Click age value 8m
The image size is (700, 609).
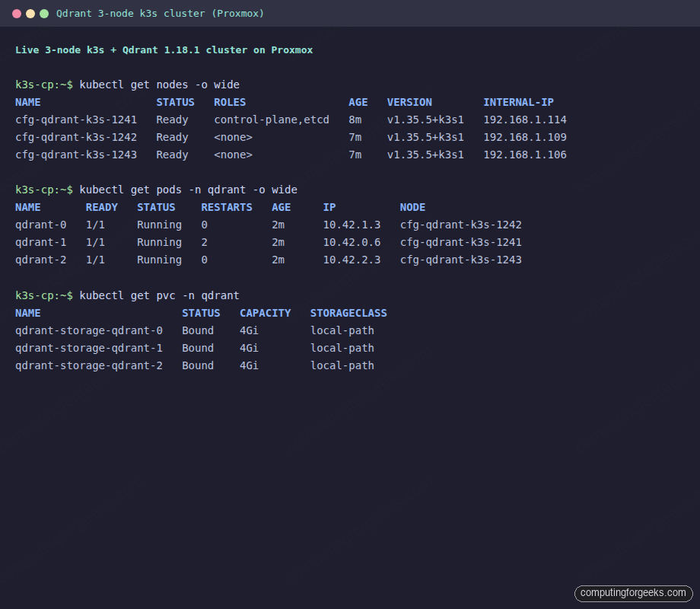355,120
